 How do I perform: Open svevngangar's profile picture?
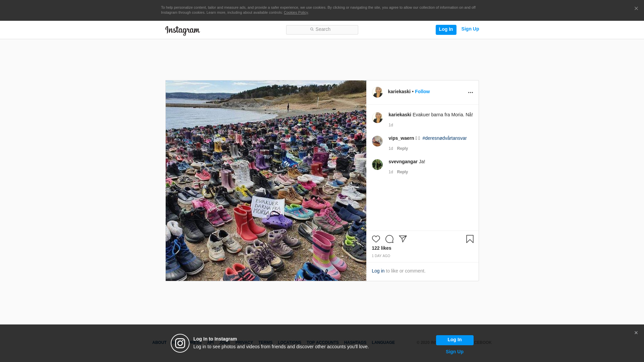point(377,165)
